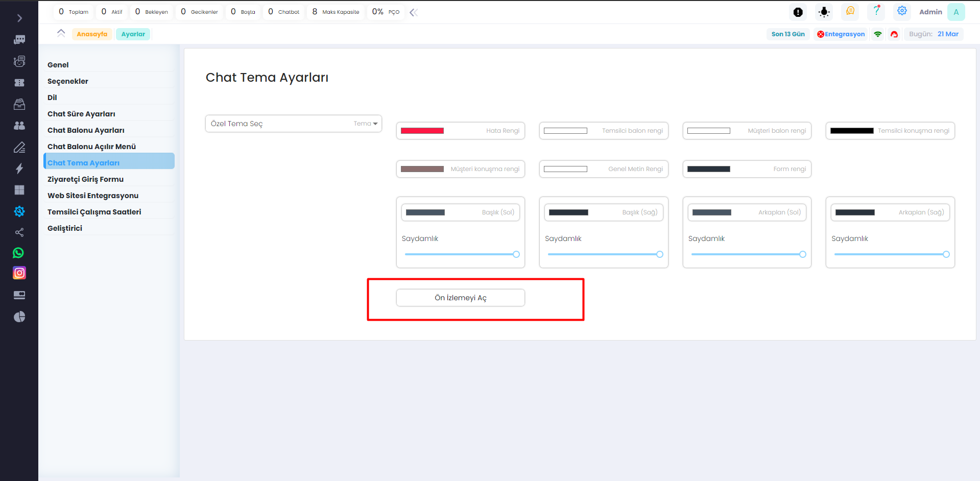Open the payment card sidebar icon

click(x=19, y=295)
